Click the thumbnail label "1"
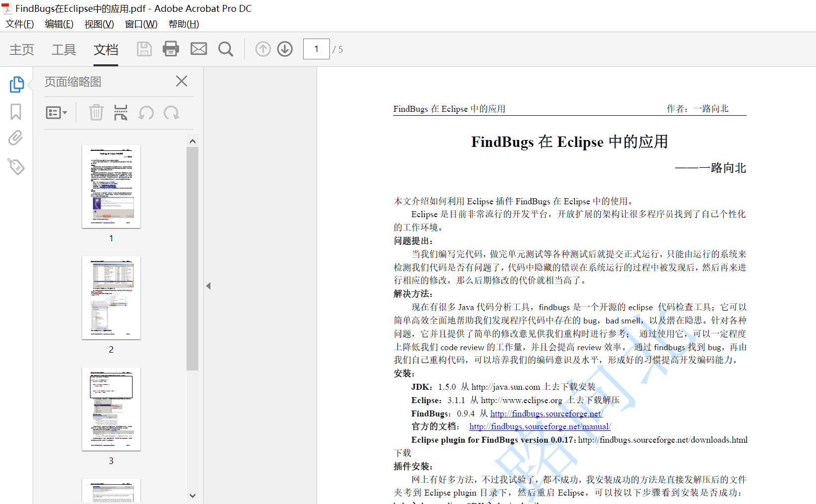Viewport: 816px width, 504px height. tap(111, 238)
